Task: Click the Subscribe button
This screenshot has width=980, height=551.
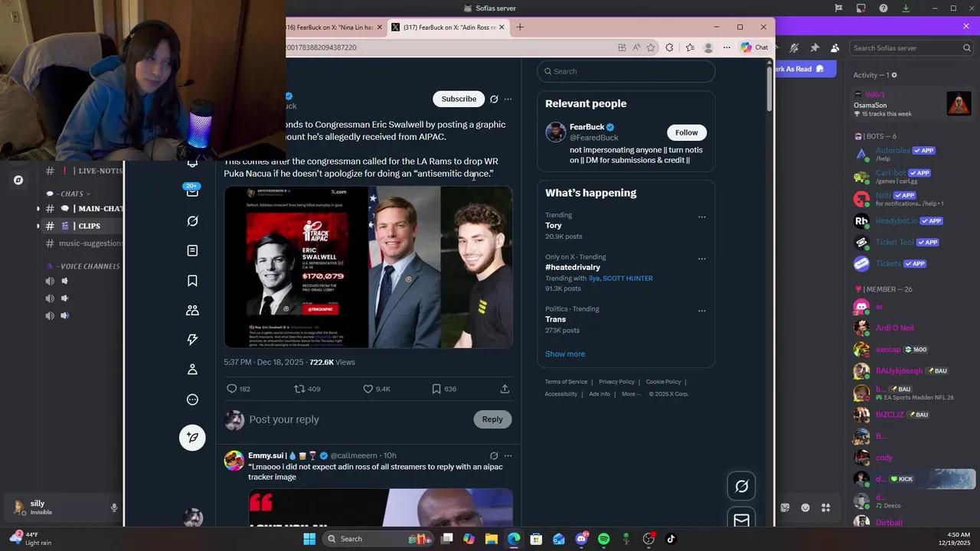Action: [459, 99]
